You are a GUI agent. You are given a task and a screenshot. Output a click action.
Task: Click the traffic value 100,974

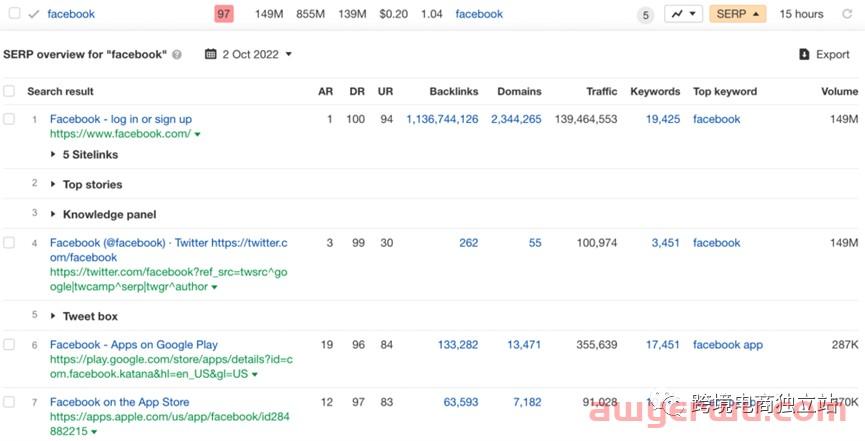pos(596,243)
